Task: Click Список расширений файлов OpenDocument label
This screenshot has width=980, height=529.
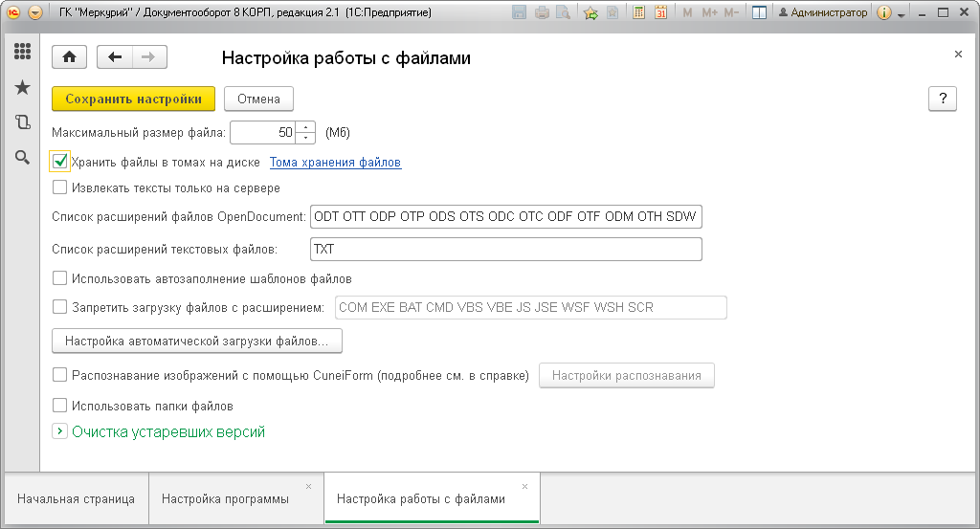Action: pos(179,217)
